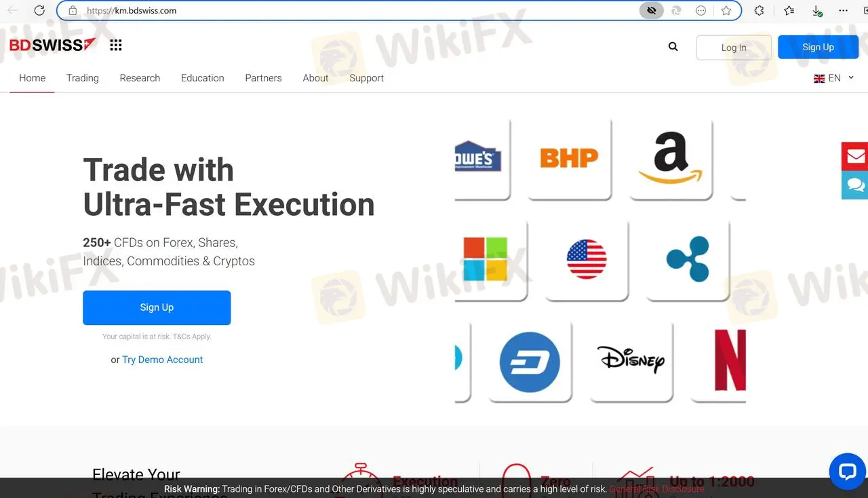Select the Microsoft logo tile
Screen dimensions: 868x498
(x=491, y=259)
